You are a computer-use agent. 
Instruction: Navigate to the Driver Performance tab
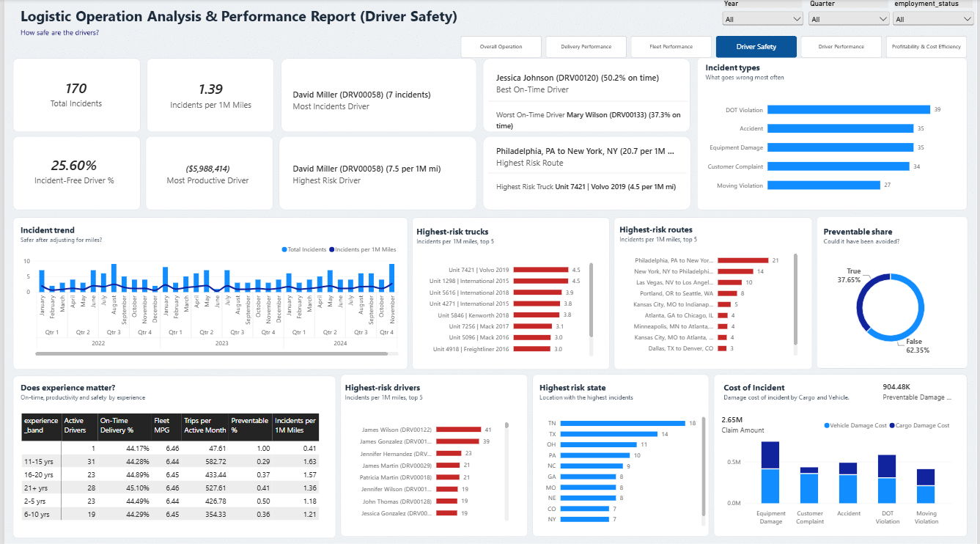[x=841, y=47]
